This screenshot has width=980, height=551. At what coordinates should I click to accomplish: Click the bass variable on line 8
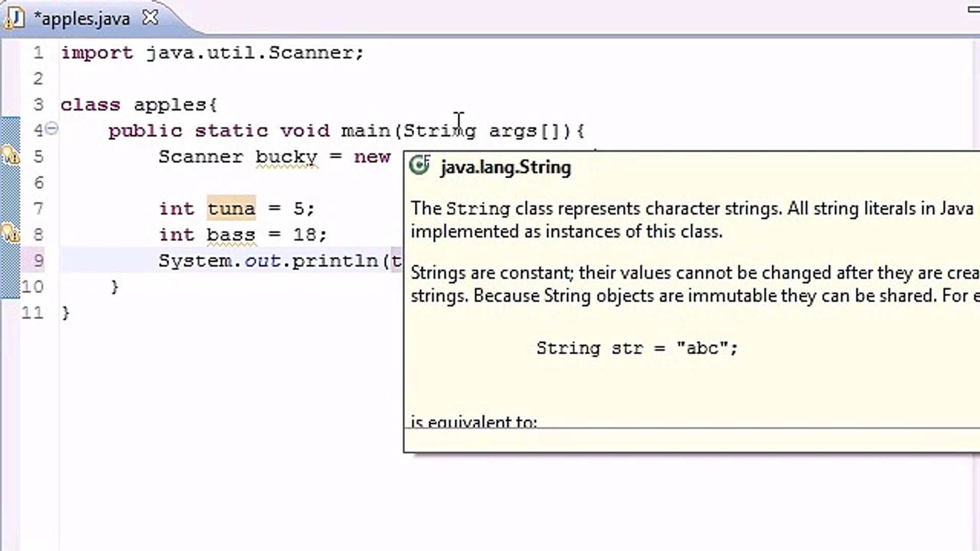[x=230, y=234]
